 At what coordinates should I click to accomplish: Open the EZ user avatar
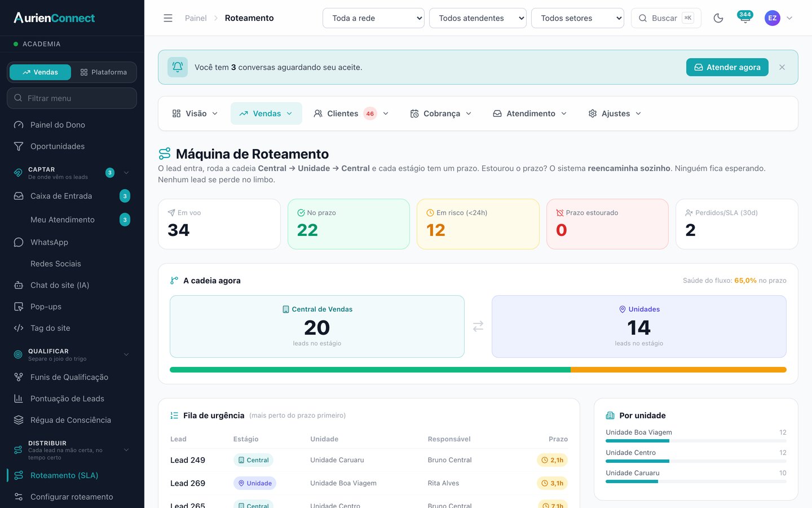coord(772,18)
